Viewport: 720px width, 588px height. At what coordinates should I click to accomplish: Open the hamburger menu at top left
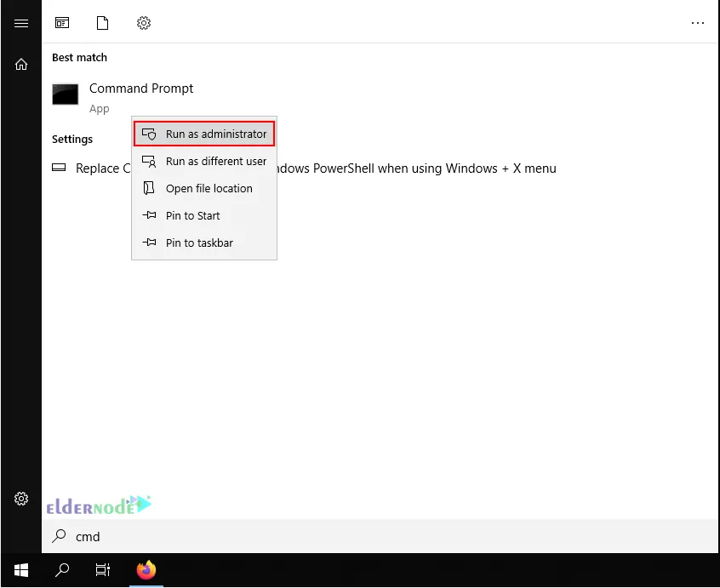coord(21,24)
